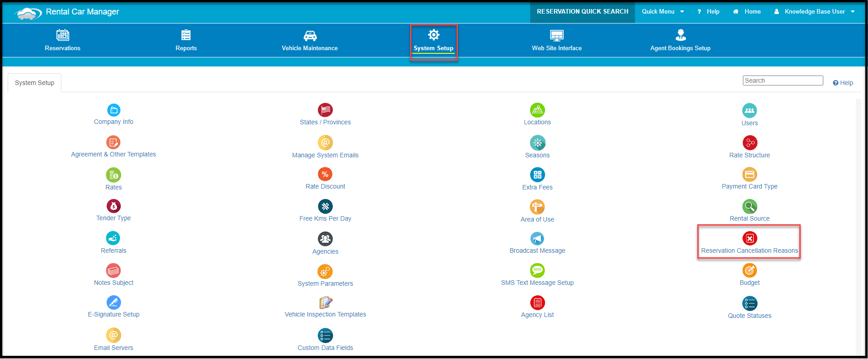Open the Budget target icon

coord(750,270)
